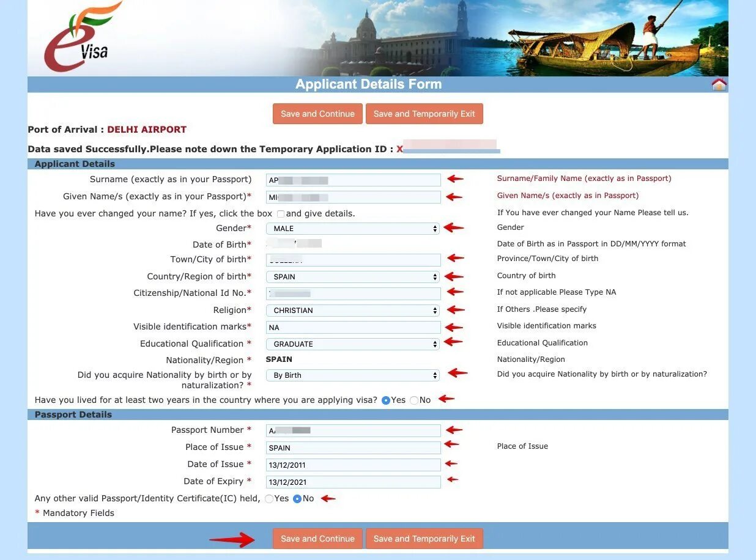Focus the Surname input field
This screenshot has height=560, width=756.
353,180
